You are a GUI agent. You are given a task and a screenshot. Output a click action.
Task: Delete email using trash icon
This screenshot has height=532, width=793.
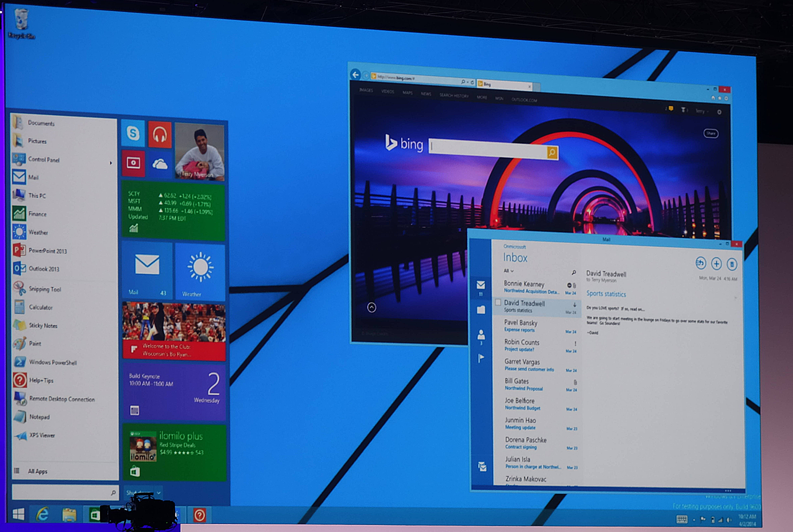(732, 264)
